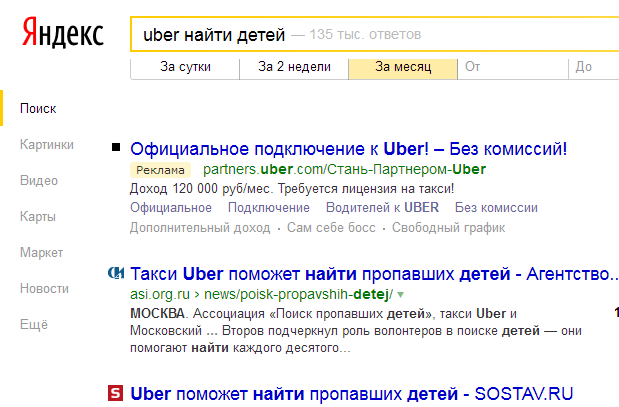Click the partners.uber.com URL
This screenshot has width=619, height=407.
coord(344,169)
